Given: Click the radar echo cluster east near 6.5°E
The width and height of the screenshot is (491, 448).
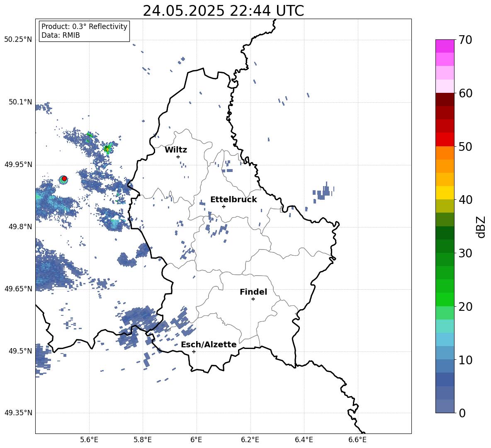Looking at the screenshot, I should (323, 192).
